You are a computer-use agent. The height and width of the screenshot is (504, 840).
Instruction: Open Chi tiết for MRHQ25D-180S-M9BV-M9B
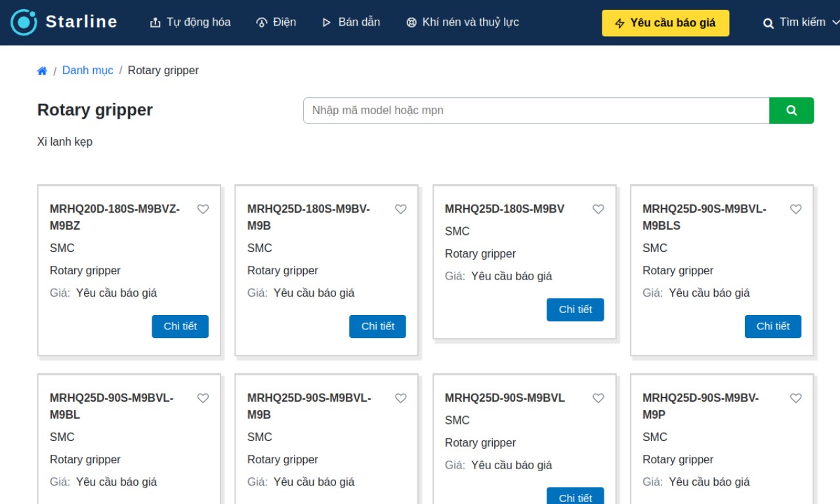point(377,326)
